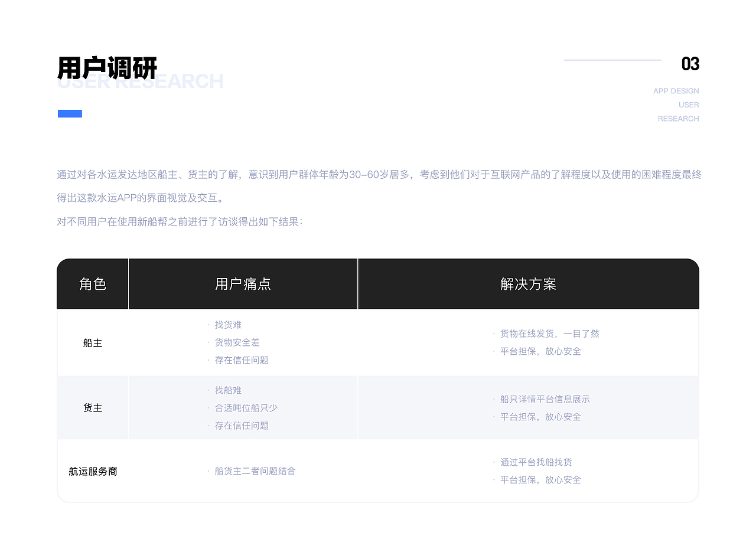Click the 平台担保，放心安全 text in 船主 row
This screenshot has height=549, width=756.
[x=540, y=351]
